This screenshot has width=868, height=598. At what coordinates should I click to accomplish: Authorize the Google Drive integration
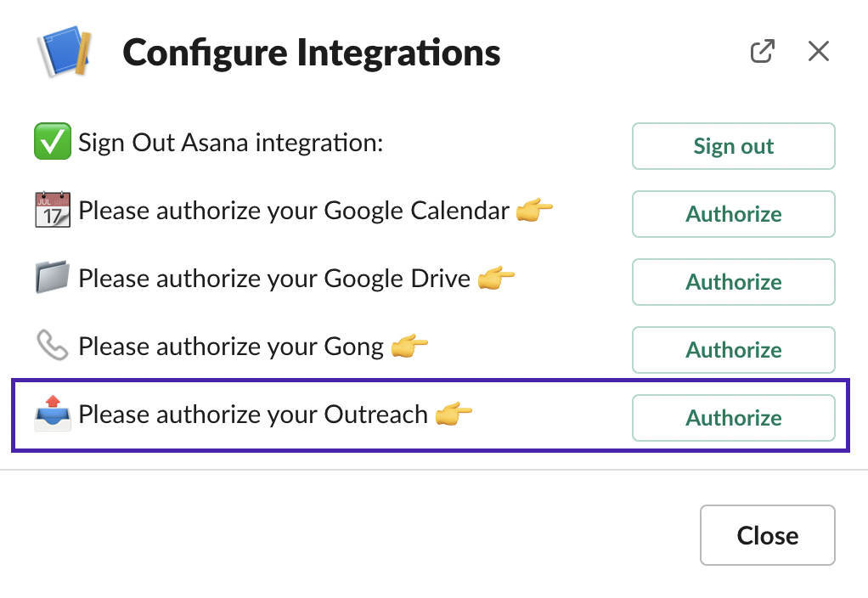point(733,282)
